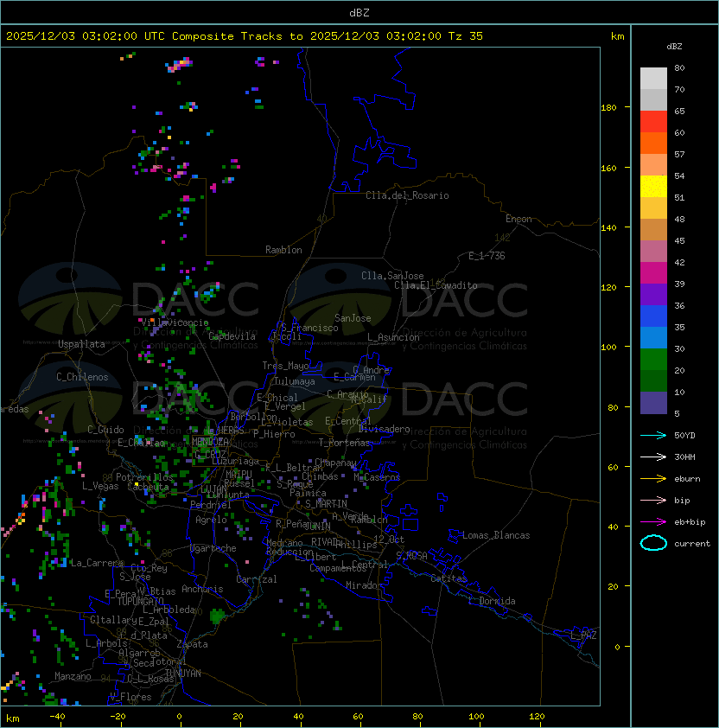Click the solid green radar cell near Zapata

pyautogui.click(x=218, y=616)
